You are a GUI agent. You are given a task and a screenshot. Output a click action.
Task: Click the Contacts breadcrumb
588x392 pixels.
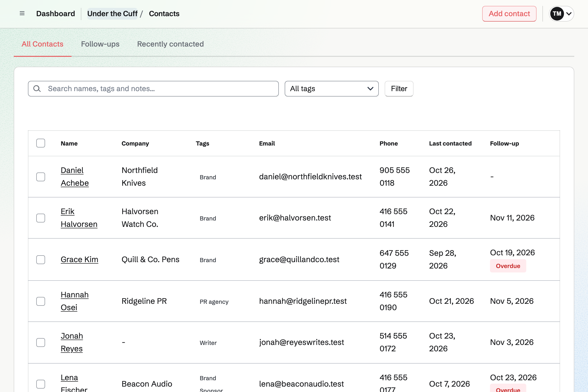click(164, 13)
